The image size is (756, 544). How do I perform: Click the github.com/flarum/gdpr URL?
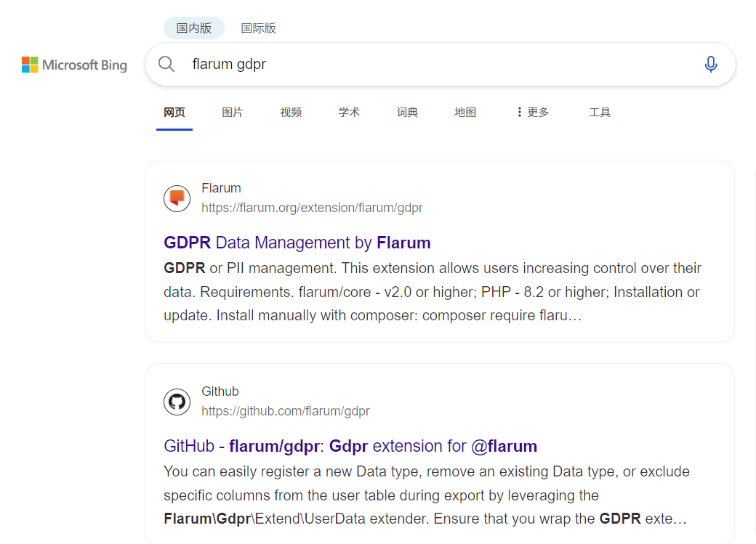coord(286,411)
